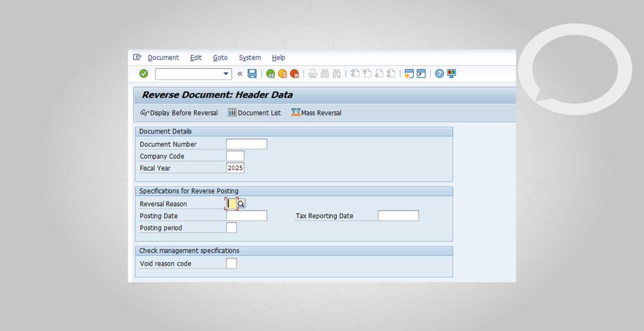This screenshot has width=644, height=331.
Task: Open the System menu
Action: click(x=249, y=57)
